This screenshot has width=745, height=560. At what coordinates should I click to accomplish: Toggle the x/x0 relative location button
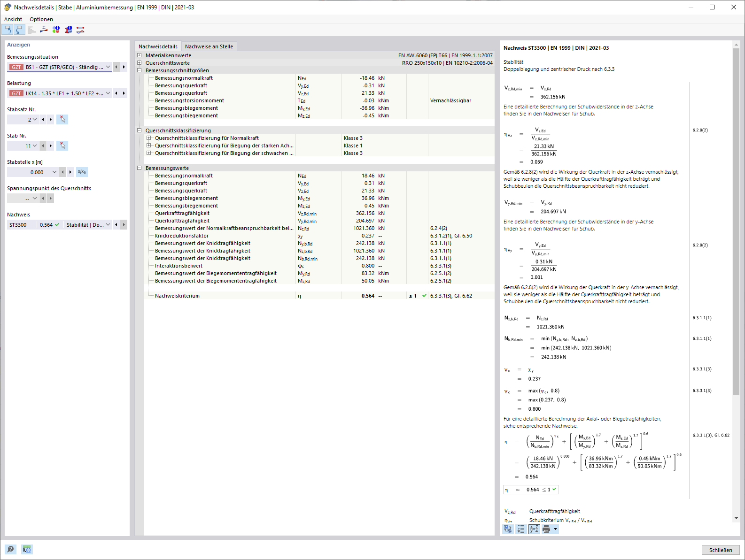[x=82, y=172]
